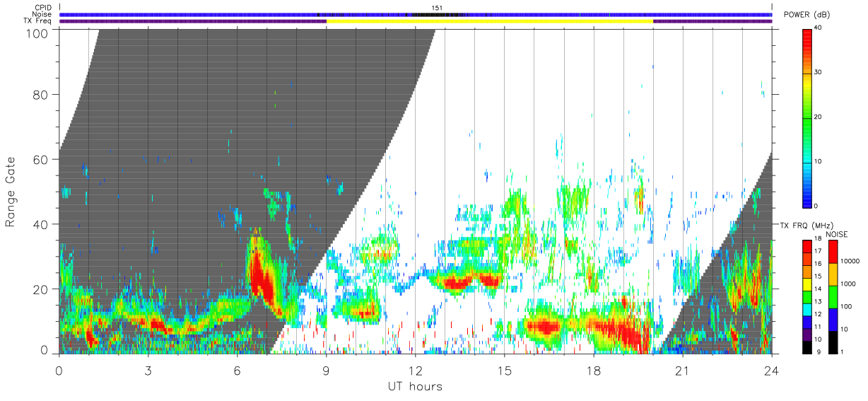Image resolution: width=868 pixels, height=401 pixels.
Task: Click Range Gate tick label 80
Action: pyautogui.click(x=41, y=95)
